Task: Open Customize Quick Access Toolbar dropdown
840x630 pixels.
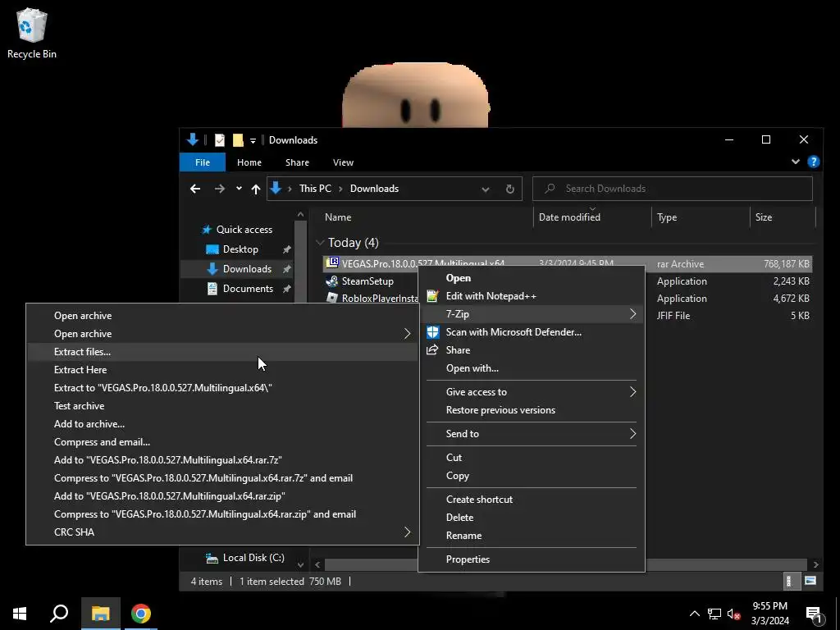Action: pyautogui.click(x=253, y=140)
